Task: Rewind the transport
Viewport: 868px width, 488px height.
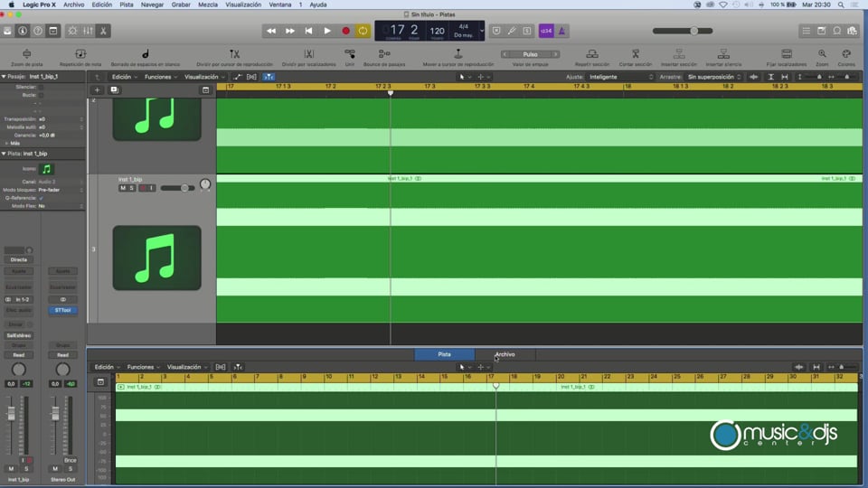Action: coord(271,31)
